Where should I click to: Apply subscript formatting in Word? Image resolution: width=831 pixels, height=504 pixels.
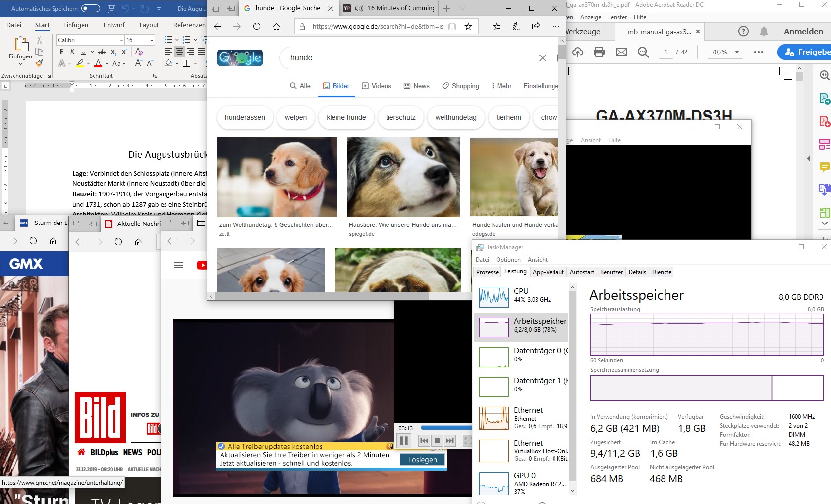tap(113, 52)
